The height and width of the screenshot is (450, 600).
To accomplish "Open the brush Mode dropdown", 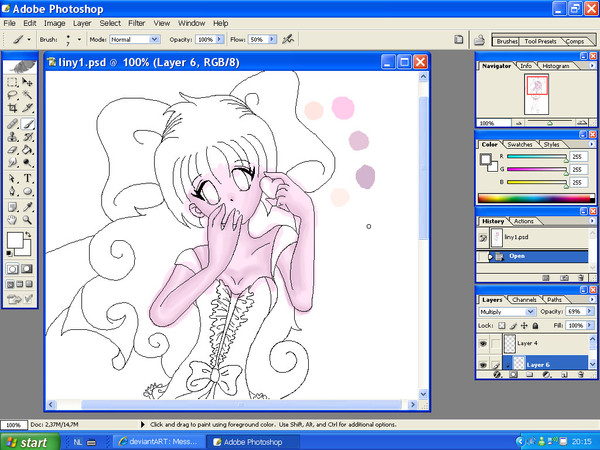I will coord(154,39).
